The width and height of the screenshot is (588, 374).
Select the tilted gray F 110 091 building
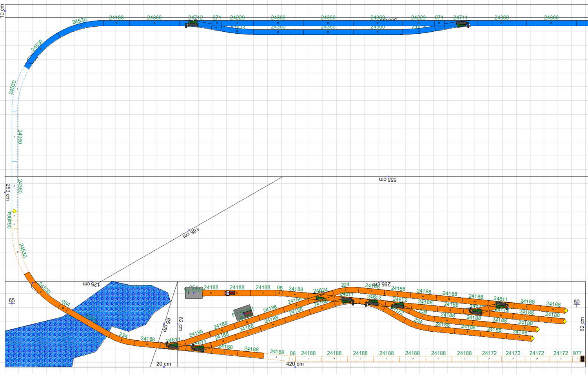[x=243, y=313]
